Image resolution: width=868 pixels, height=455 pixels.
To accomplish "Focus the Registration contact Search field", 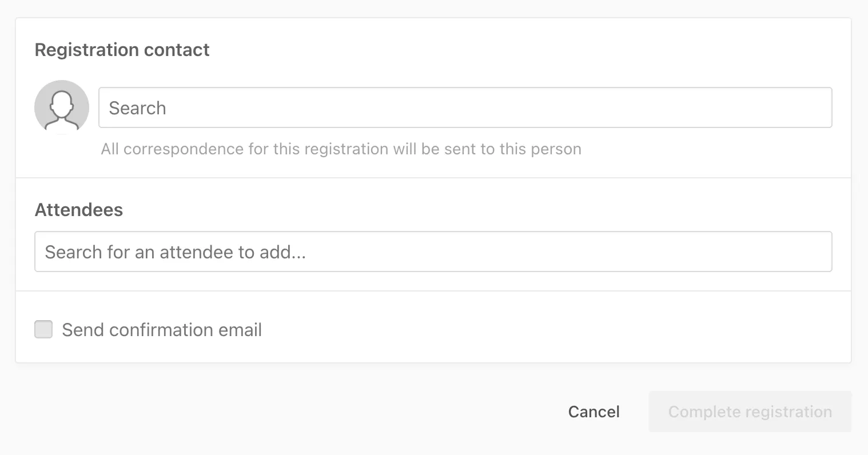I will tap(465, 107).
